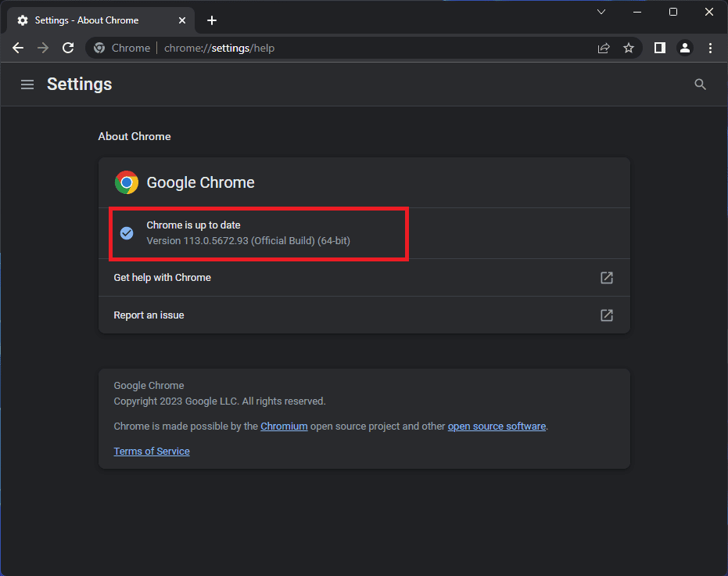Open the Chromium project link
The width and height of the screenshot is (728, 576).
284,427
